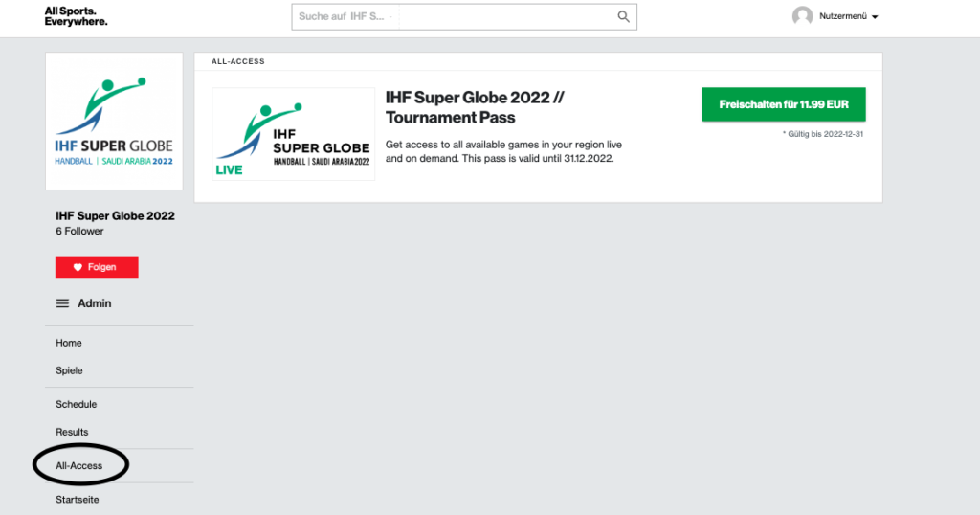Click the All Sports. Everywhere. logo
The image size is (980, 515).
tap(76, 16)
